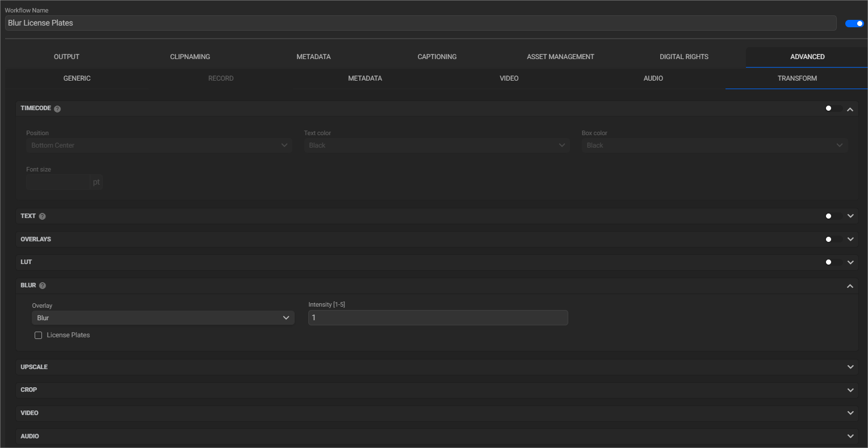
Task: Expand the Audio transform section chevron
Action: pyautogui.click(x=850, y=437)
